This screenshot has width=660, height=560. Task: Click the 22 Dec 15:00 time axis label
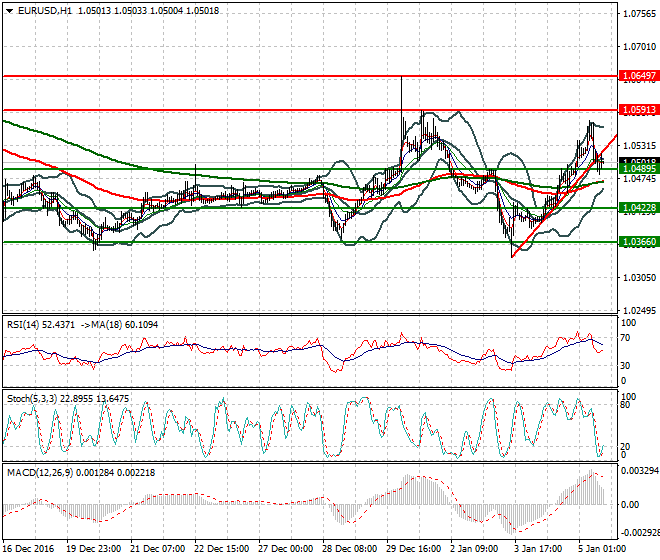coord(221,549)
